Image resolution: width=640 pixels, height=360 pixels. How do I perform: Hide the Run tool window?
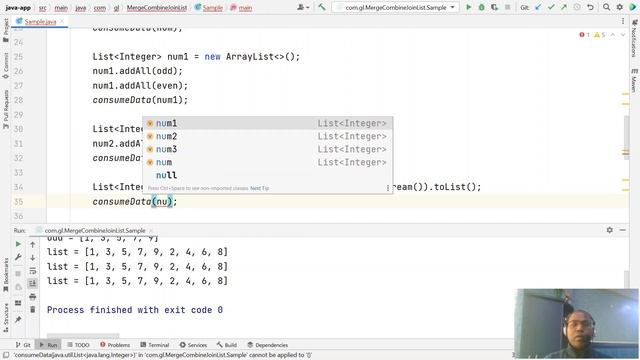tap(622, 230)
